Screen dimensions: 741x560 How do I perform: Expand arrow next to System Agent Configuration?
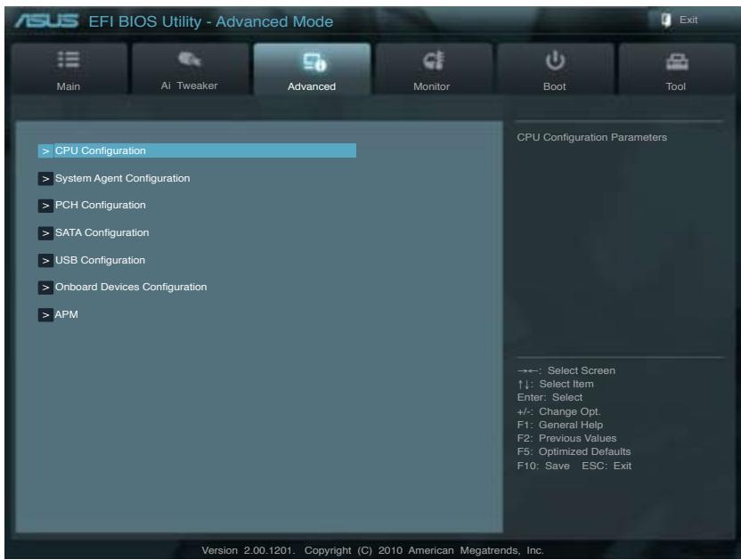point(45,179)
